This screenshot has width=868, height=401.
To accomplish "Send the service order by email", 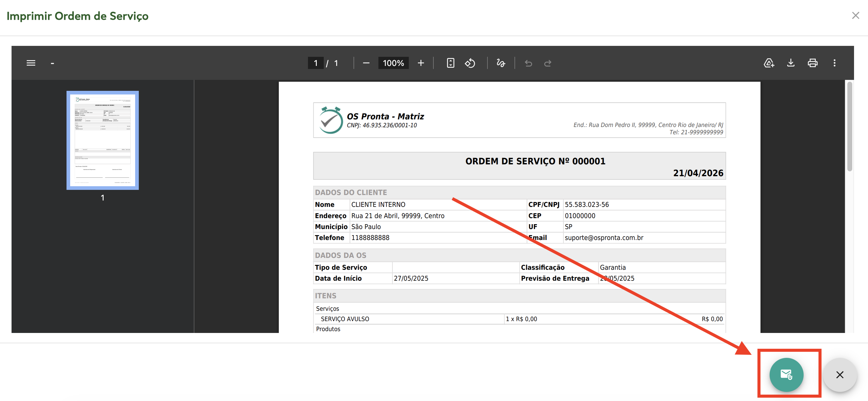I will [x=786, y=374].
